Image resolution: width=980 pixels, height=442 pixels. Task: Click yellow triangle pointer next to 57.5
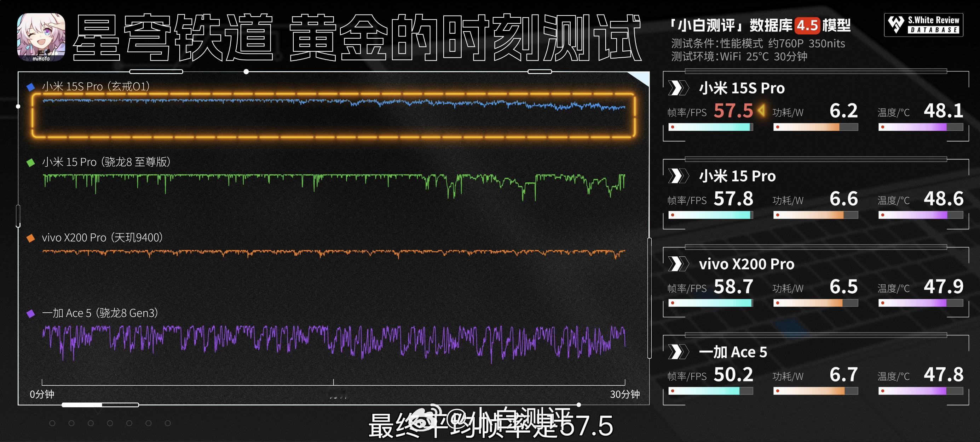pyautogui.click(x=761, y=111)
